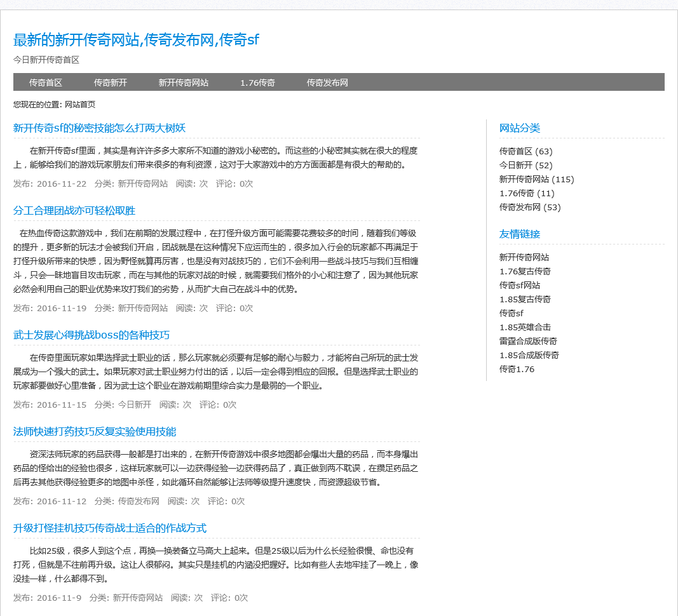The image size is (678, 616).
Task: Visit friend link 1.85合成版传奇
Action: pyautogui.click(x=529, y=356)
